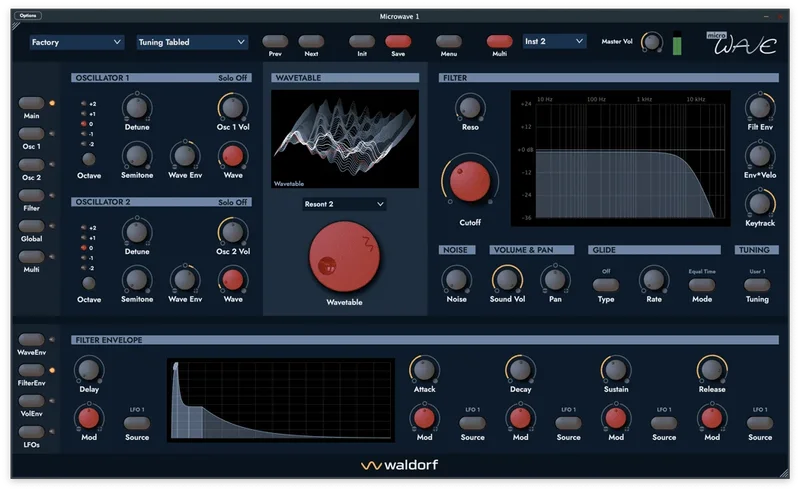Click the red Oscillator 1 Wave knob
800x491 pixels.
233,156
